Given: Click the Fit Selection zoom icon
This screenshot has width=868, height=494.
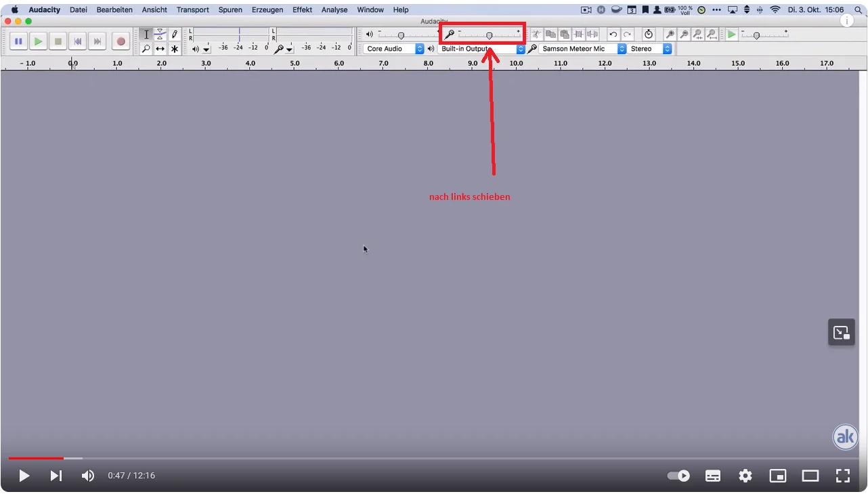Looking at the screenshot, I should click(x=698, y=34).
